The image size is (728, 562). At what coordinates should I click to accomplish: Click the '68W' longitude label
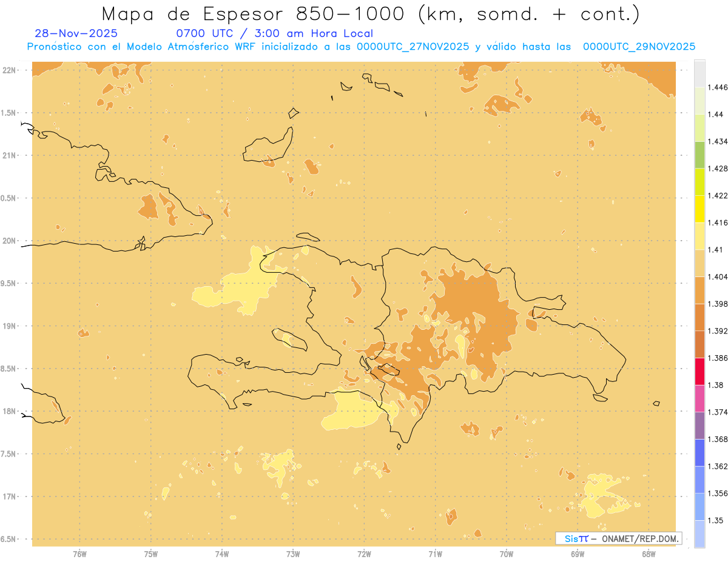tap(649, 554)
